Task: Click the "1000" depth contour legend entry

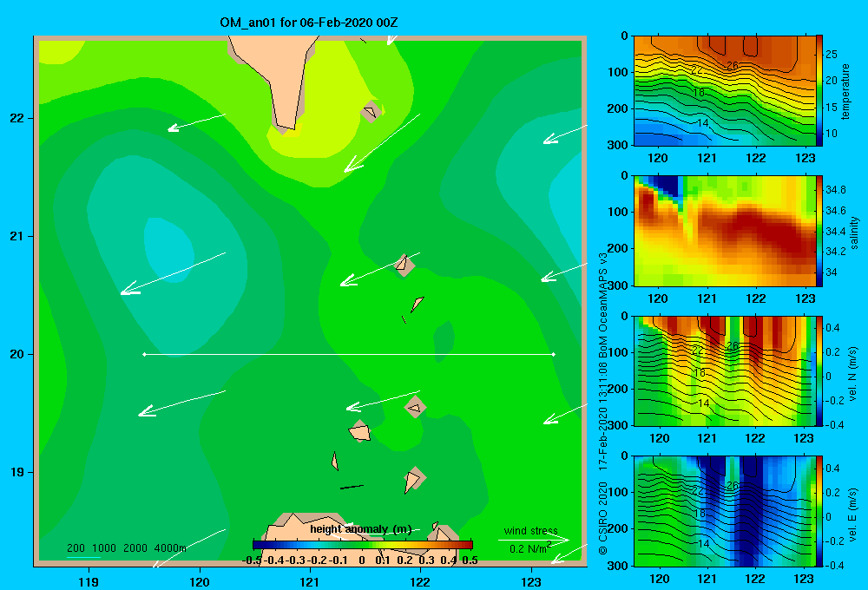Action: tap(104, 548)
